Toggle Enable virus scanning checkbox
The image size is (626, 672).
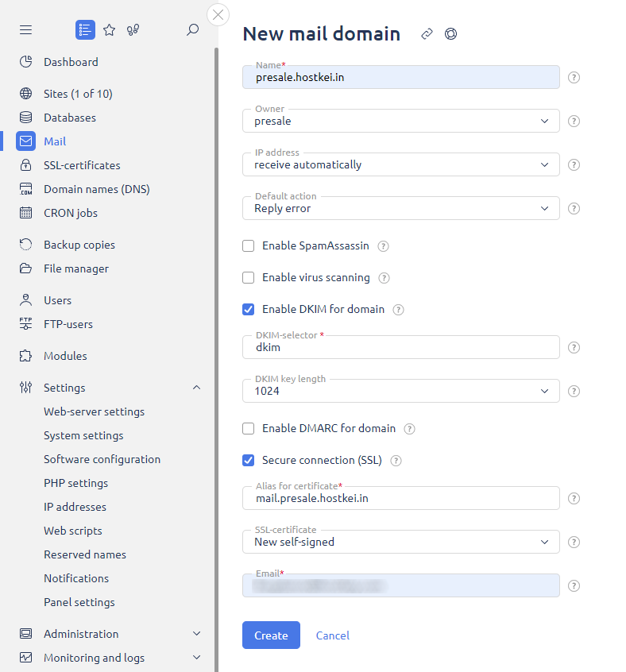click(x=249, y=278)
